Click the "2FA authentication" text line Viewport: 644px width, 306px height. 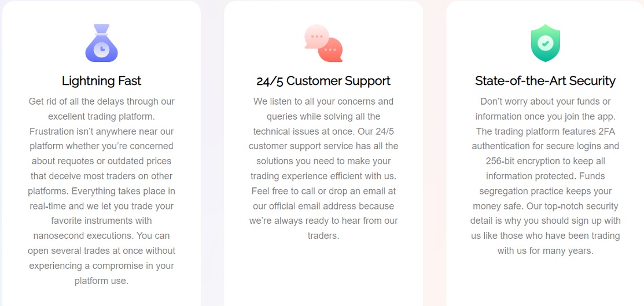coord(546,146)
